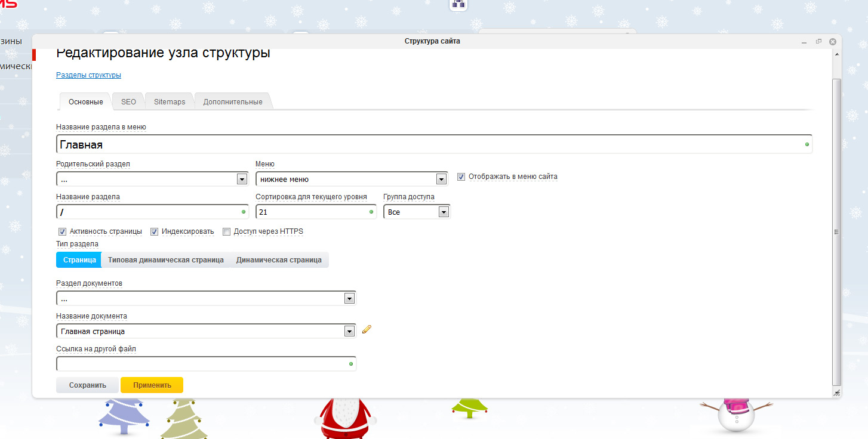Minimize the Структура сайта window
Screen dimensions: 868x439
[805, 42]
